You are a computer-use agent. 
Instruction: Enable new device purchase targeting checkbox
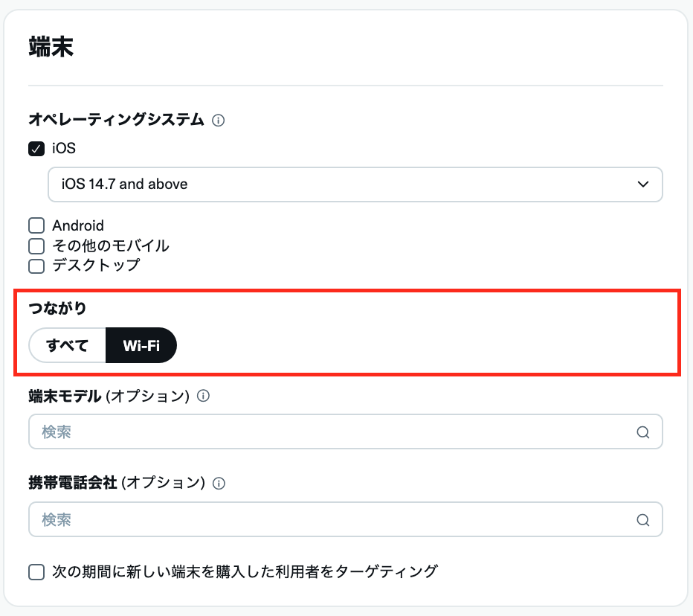36,572
